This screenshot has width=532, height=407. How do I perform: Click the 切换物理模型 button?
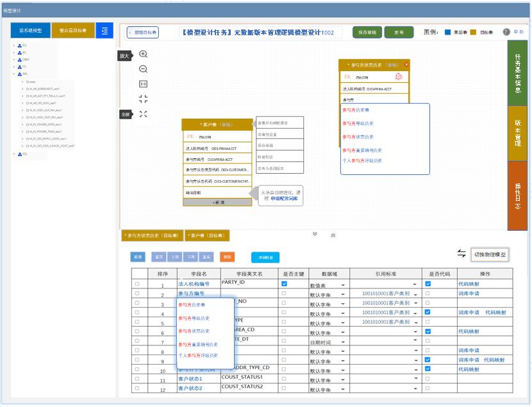pos(490,254)
